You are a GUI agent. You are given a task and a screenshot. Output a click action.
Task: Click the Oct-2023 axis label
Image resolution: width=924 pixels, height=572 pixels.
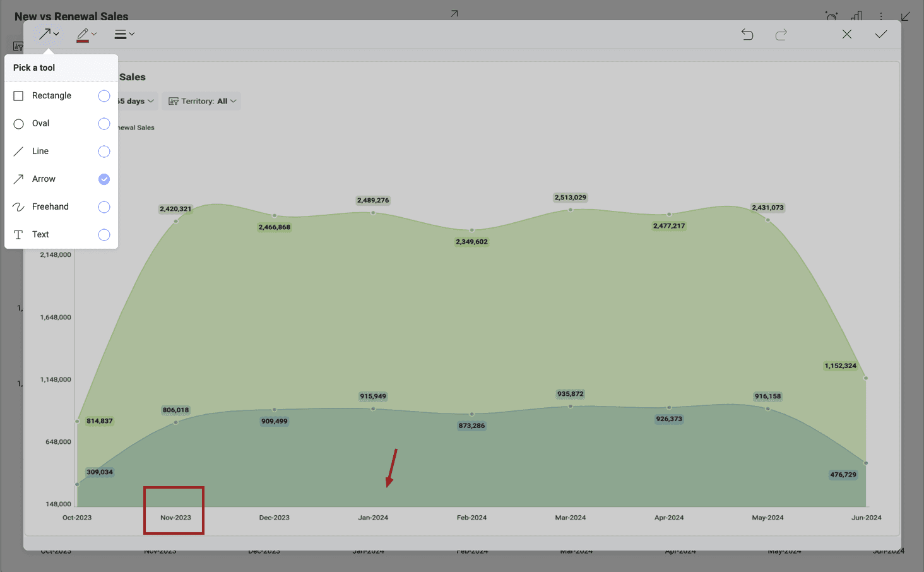[77, 518]
